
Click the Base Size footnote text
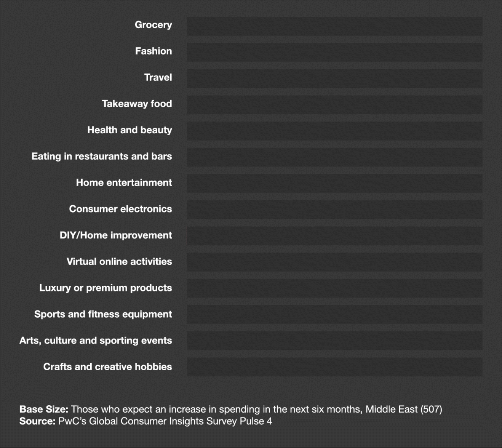[x=230, y=410]
